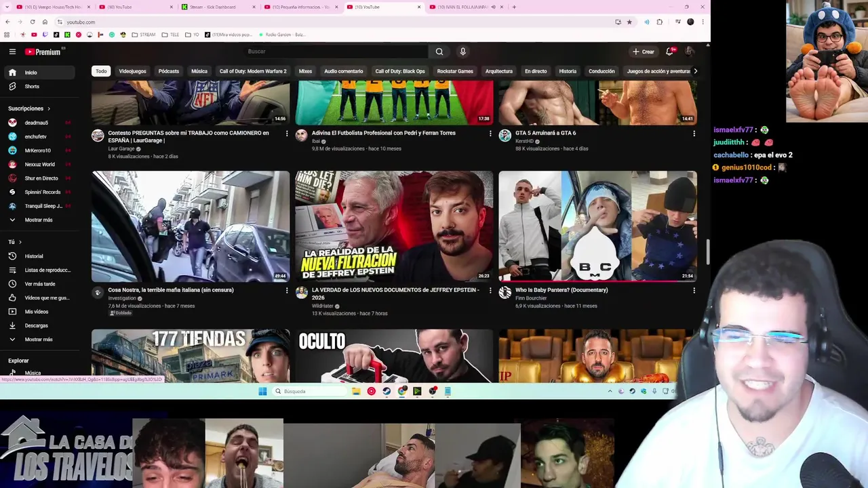
Task: Select the Todo filter chip
Action: (x=101, y=71)
